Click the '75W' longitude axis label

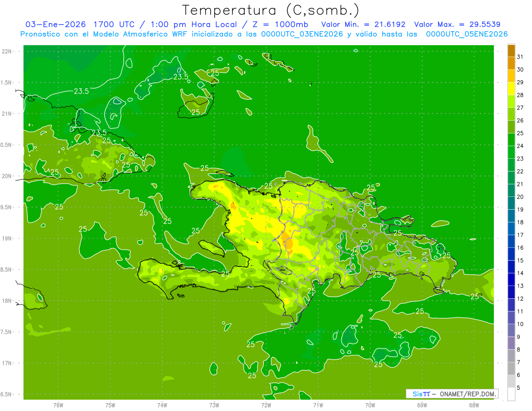[x=110, y=405]
